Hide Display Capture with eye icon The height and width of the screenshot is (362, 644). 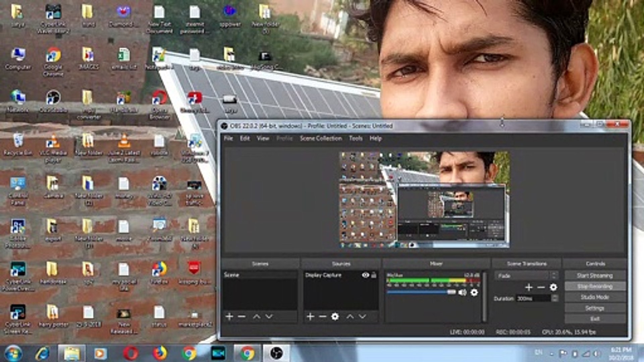(365, 275)
